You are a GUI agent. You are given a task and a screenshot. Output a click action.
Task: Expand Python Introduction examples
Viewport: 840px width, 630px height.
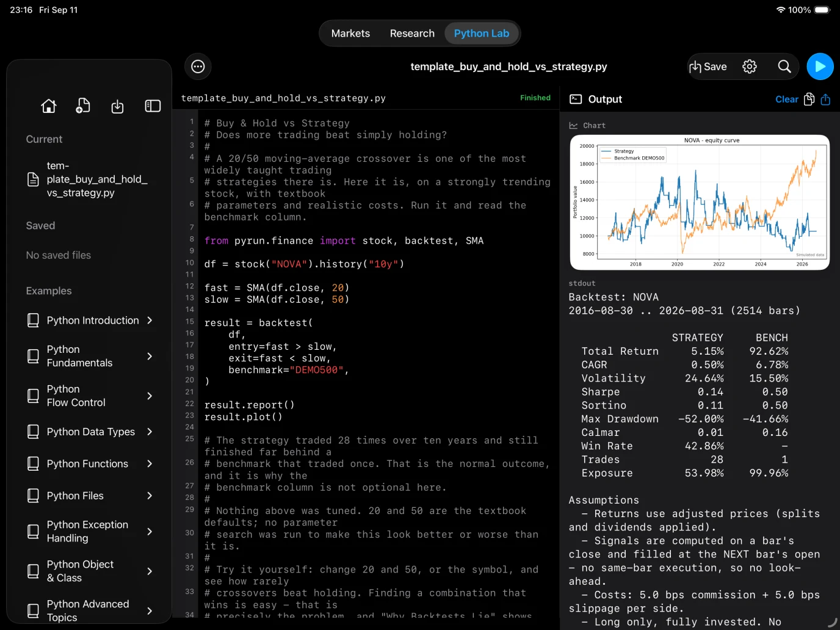pyautogui.click(x=90, y=320)
